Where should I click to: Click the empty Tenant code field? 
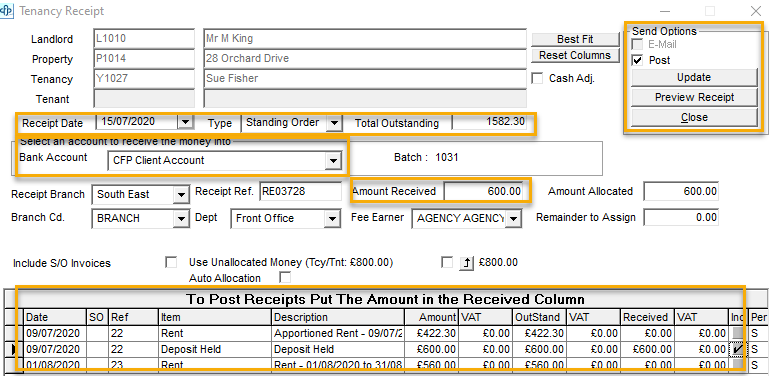144,99
